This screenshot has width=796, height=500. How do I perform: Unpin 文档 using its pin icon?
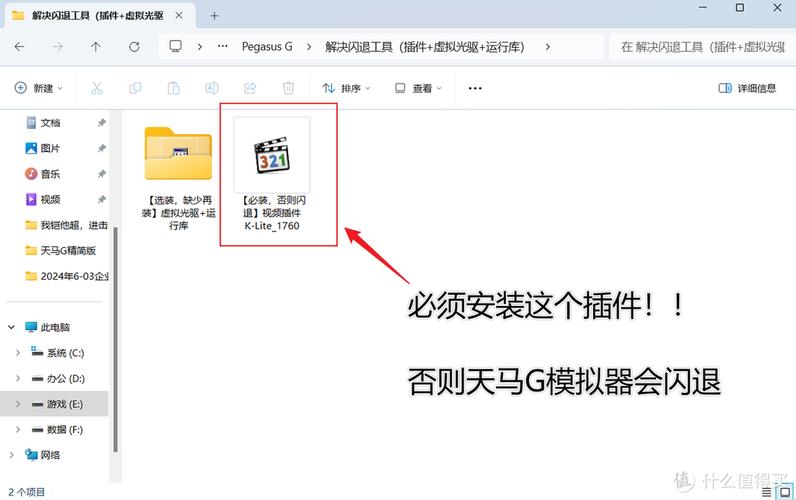(102, 123)
